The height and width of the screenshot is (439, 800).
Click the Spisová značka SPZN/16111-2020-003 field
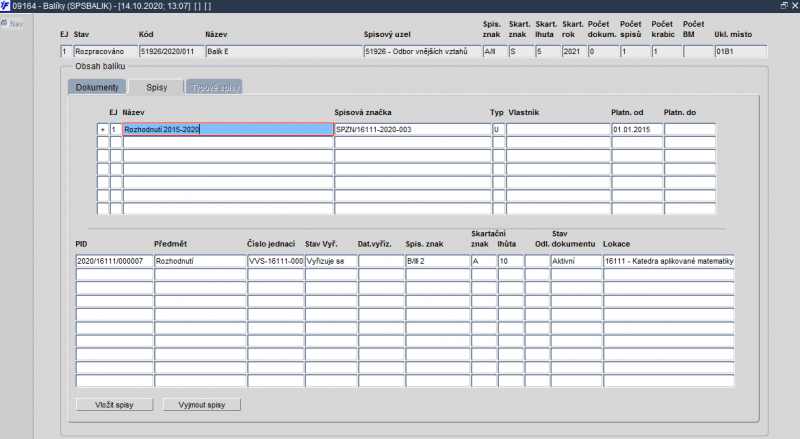(411, 129)
